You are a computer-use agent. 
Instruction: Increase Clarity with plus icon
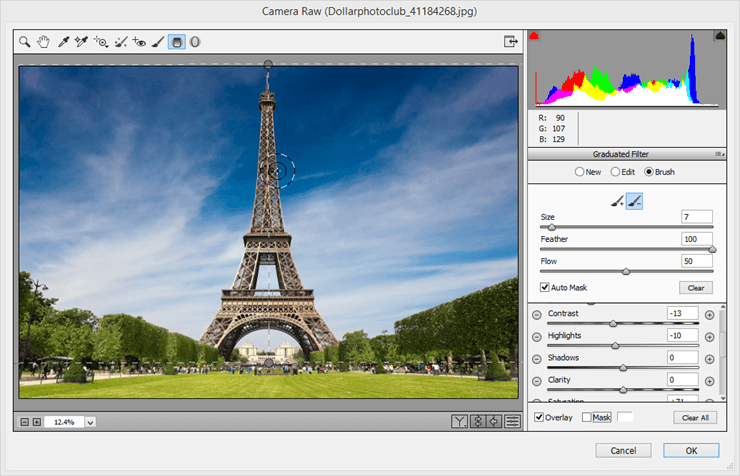click(709, 381)
